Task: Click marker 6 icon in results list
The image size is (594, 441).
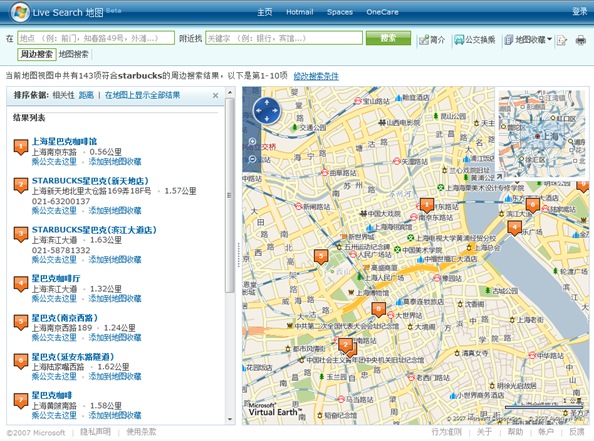Action: click(21, 361)
